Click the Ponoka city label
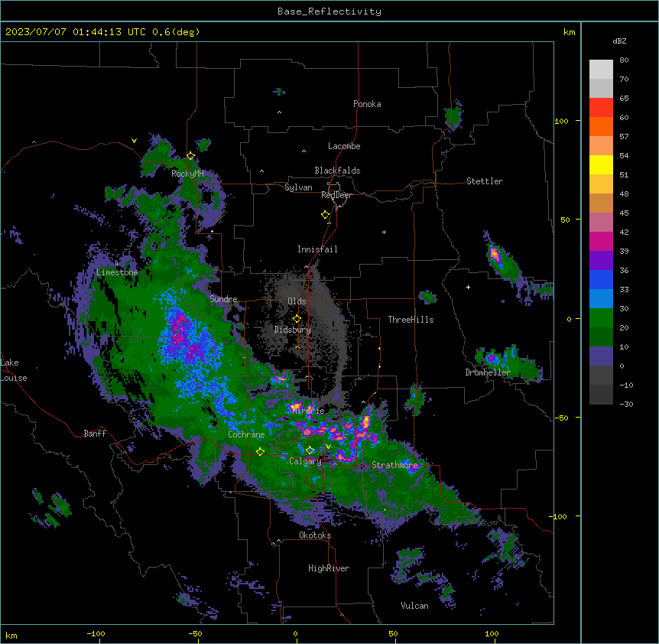The width and height of the screenshot is (659, 644). [x=367, y=104]
